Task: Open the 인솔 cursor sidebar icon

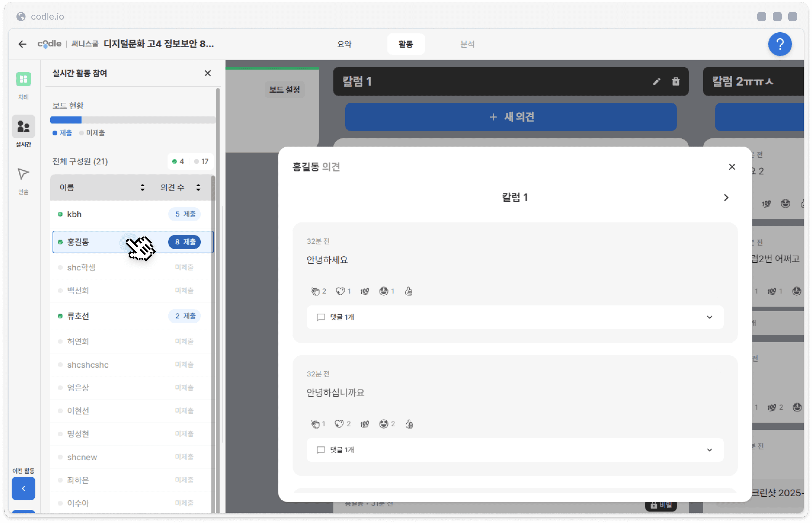Action: pos(23,174)
